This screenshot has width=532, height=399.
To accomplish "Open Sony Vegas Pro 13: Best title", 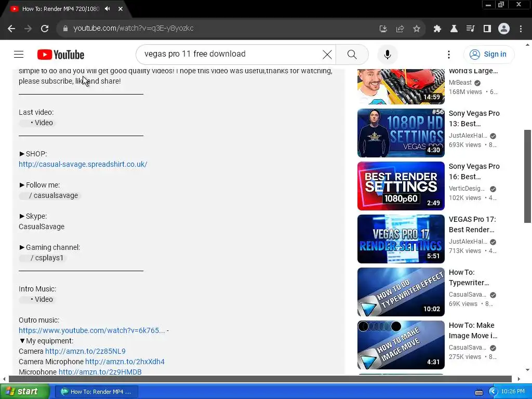I will [474, 118].
